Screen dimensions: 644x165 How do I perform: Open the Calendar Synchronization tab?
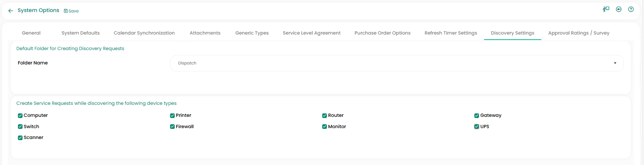pyautogui.click(x=144, y=33)
